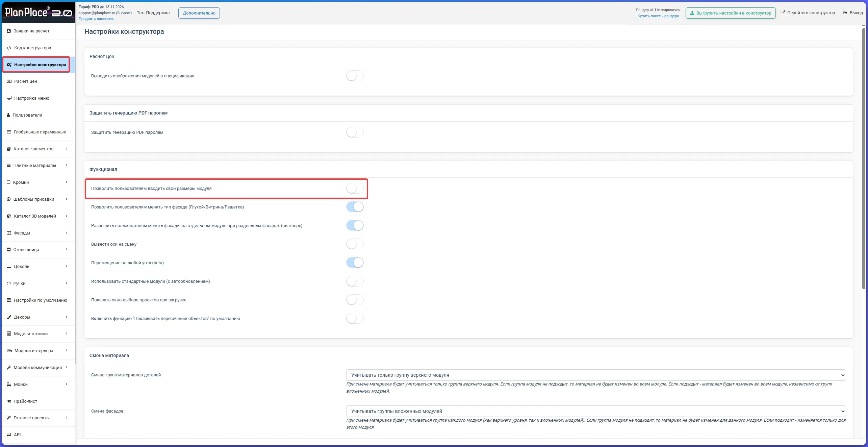The height and width of the screenshot is (447, 868).
Task: Open Смена групп материалов деталей dropdown
Action: (x=596, y=375)
